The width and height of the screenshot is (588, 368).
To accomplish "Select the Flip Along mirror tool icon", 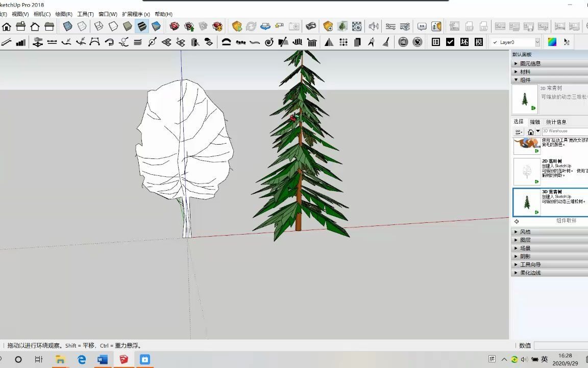I will [329, 42].
